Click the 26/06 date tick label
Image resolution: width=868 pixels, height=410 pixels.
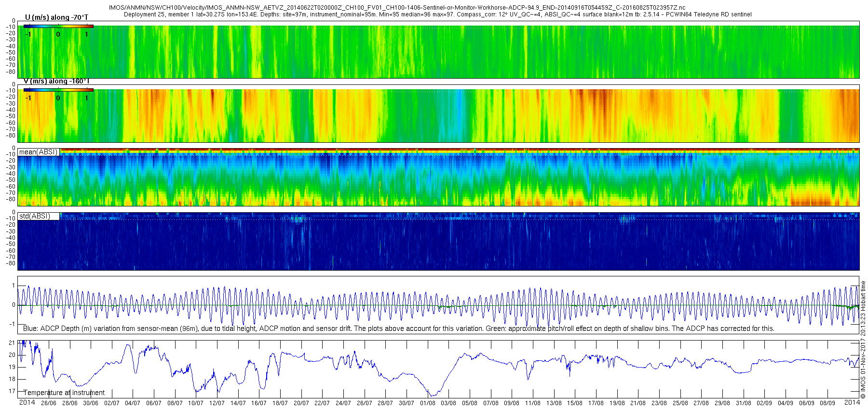pyautogui.click(x=48, y=403)
